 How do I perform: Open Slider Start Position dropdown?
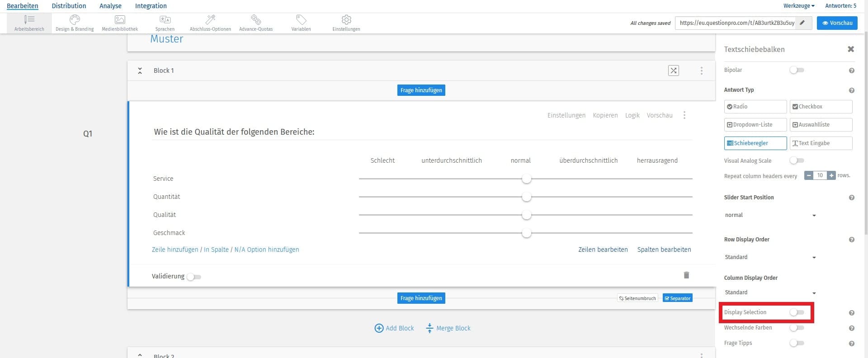click(770, 215)
